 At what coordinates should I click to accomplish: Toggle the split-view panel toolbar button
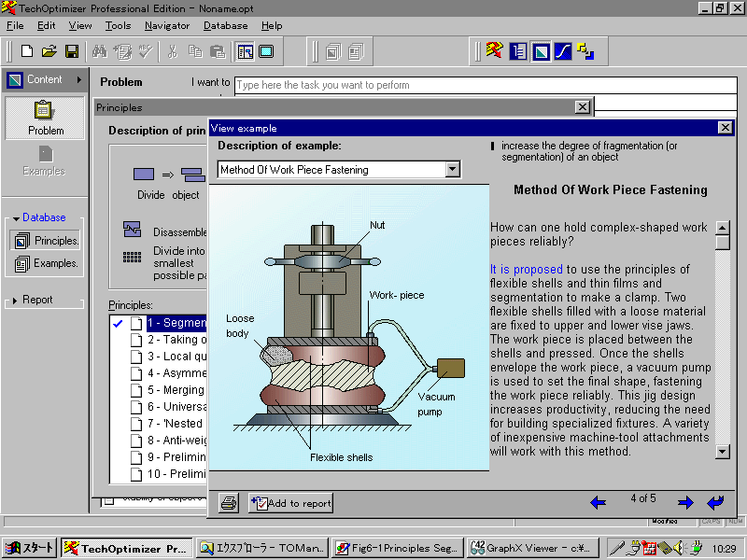tap(246, 51)
